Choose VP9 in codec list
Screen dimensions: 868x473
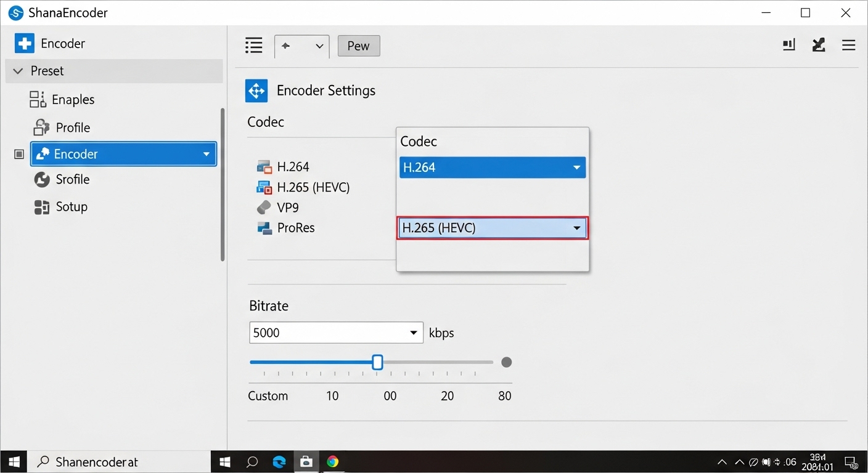pos(288,208)
